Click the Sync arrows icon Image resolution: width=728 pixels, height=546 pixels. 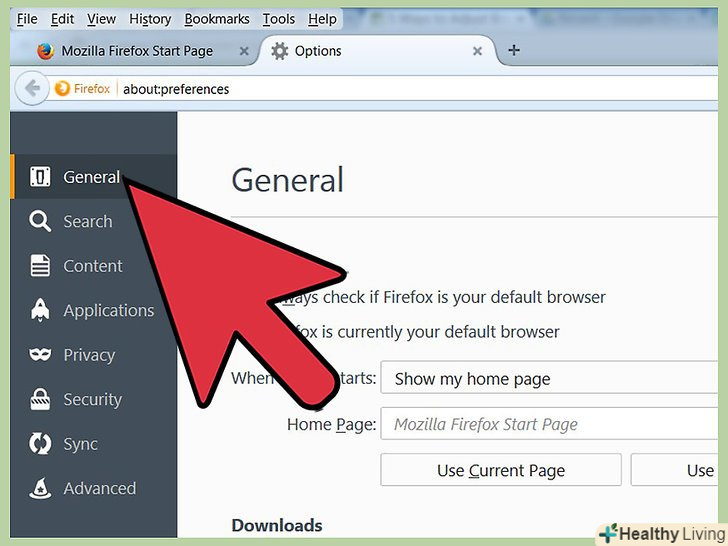pos(40,443)
